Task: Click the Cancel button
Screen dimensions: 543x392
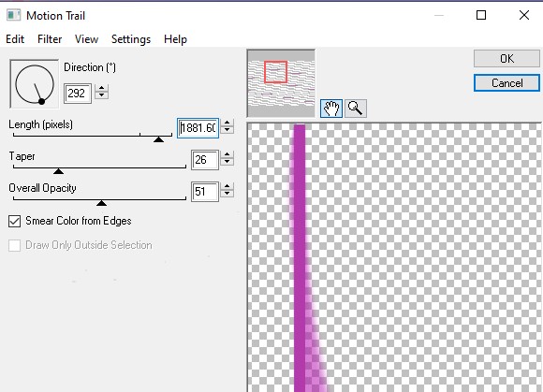Action: (506, 83)
